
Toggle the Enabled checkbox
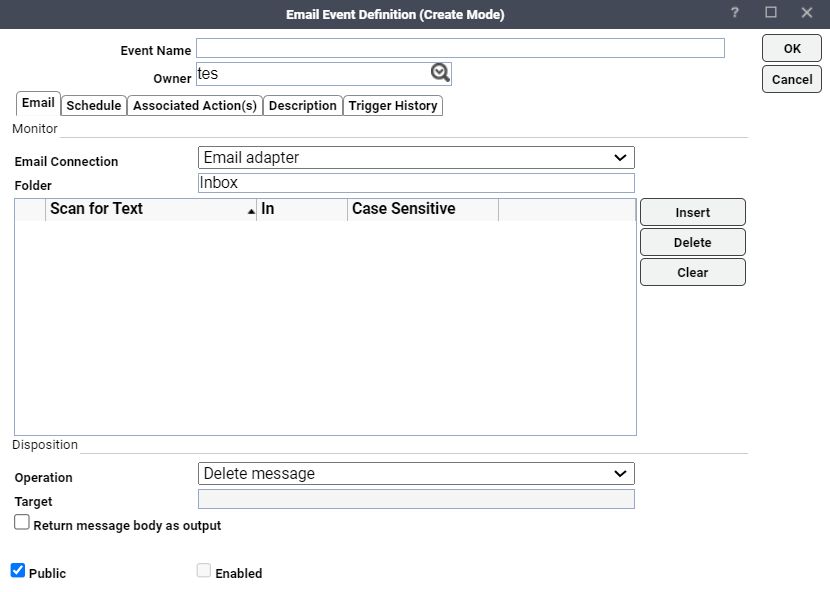(x=204, y=571)
